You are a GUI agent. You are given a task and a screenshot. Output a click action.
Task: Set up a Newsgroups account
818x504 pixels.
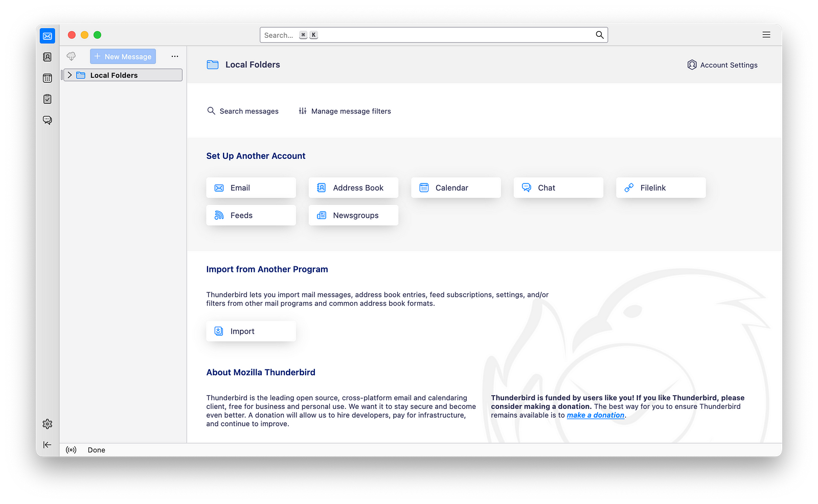(353, 215)
